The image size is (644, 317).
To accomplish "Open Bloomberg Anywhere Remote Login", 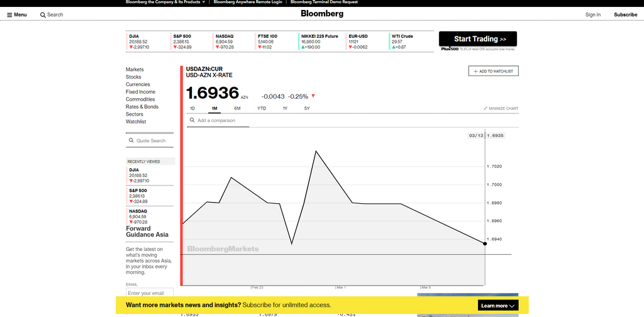I will (x=248, y=2).
